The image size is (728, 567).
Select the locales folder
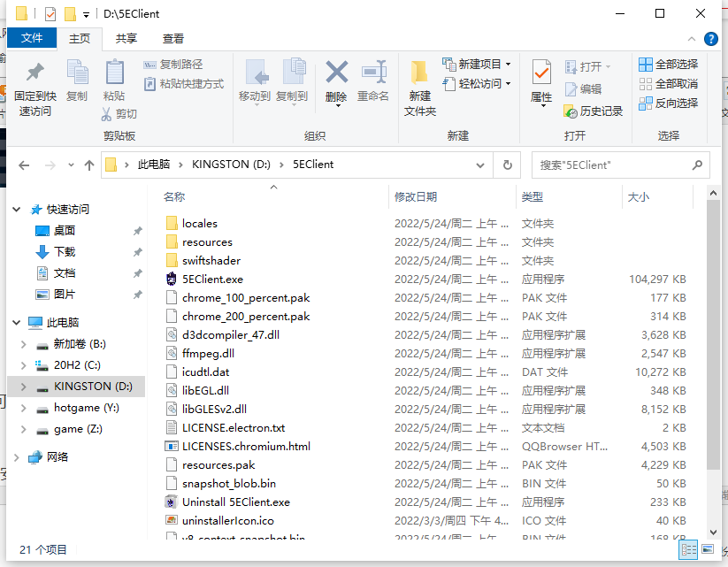click(x=200, y=224)
